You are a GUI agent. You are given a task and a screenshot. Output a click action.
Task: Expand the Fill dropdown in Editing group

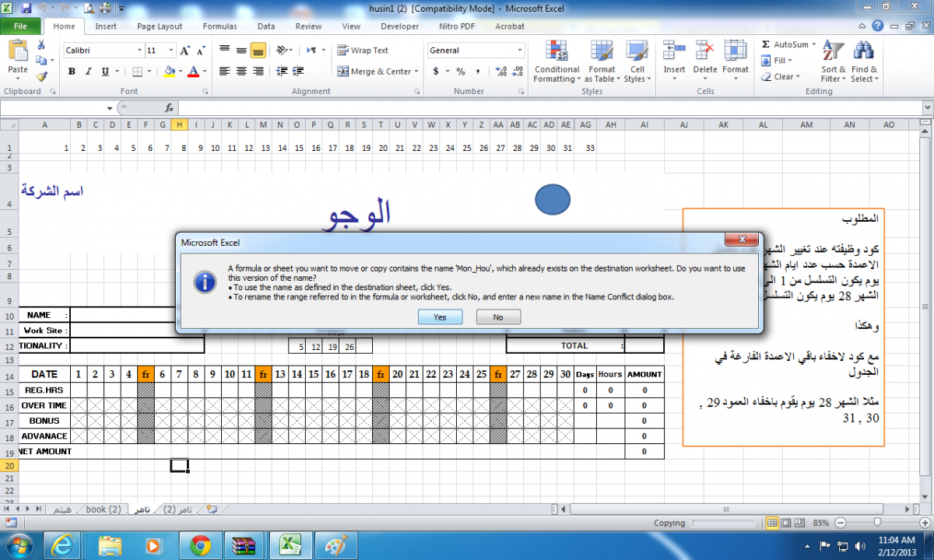tap(789, 61)
